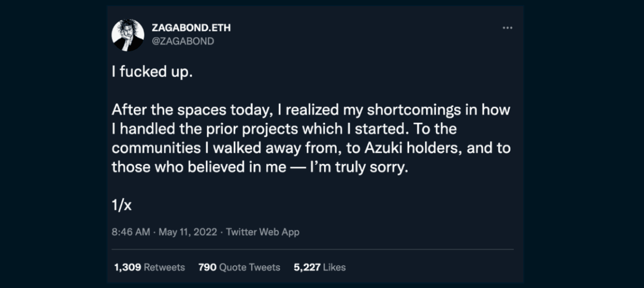Click the 5,227 like count number

(307, 267)
